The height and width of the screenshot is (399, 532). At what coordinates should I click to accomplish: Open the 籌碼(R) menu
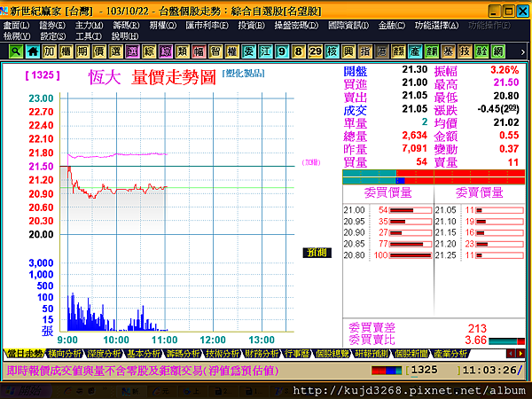pos(126,26)
